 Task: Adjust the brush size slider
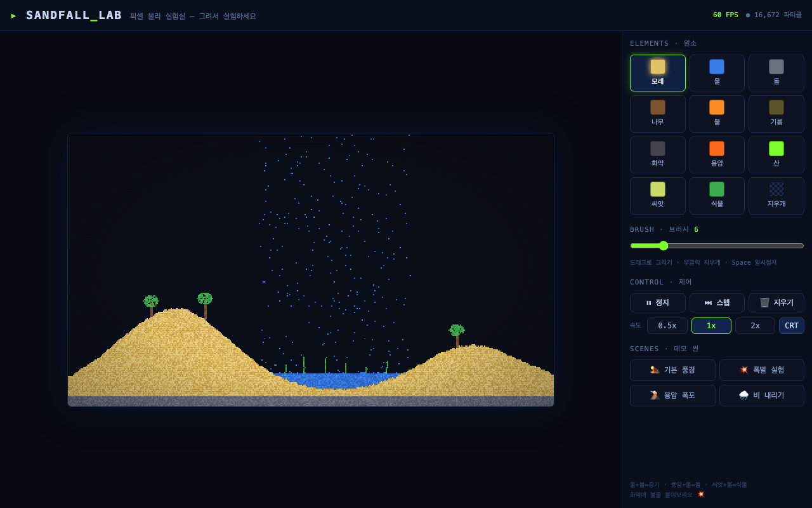coord(717,246)
